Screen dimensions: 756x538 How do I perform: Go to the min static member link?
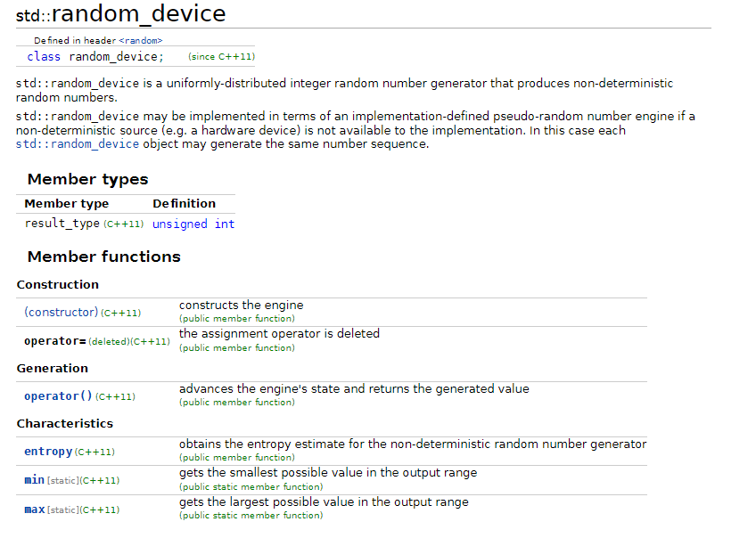[x=34, y=480]
